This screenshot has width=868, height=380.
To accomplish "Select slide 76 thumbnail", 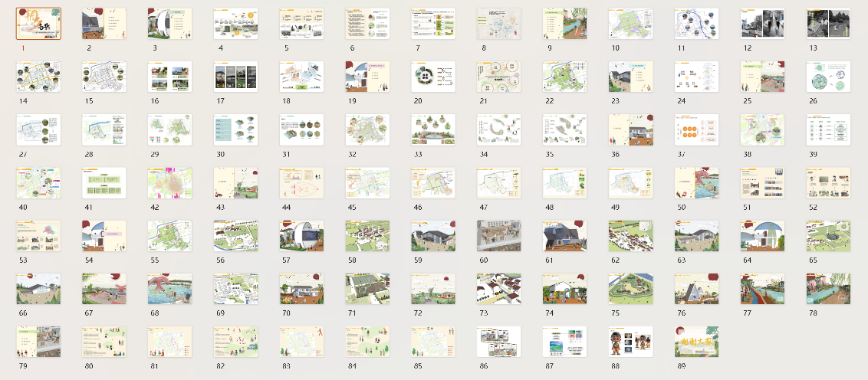I will point(697,289).
